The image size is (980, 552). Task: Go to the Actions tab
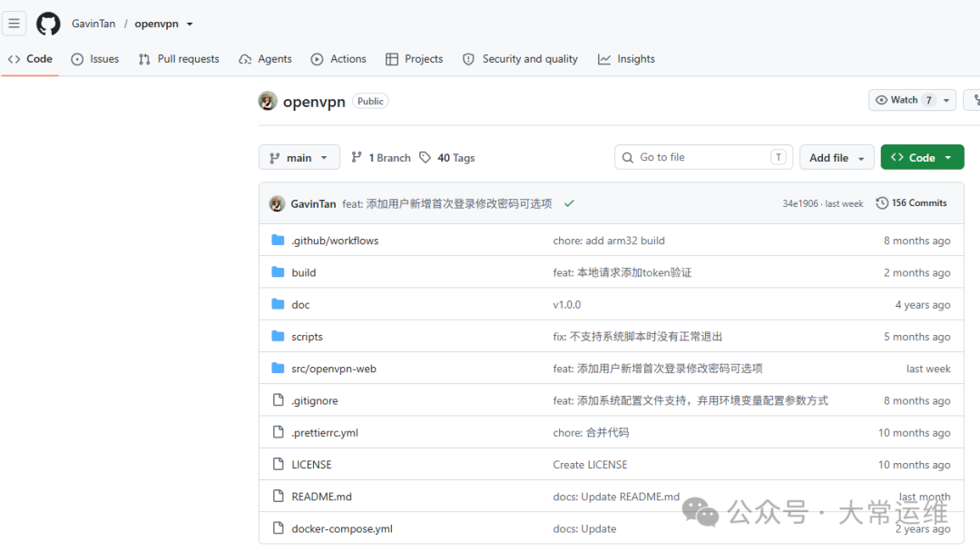pyautogui.click(x=338, y=59)
